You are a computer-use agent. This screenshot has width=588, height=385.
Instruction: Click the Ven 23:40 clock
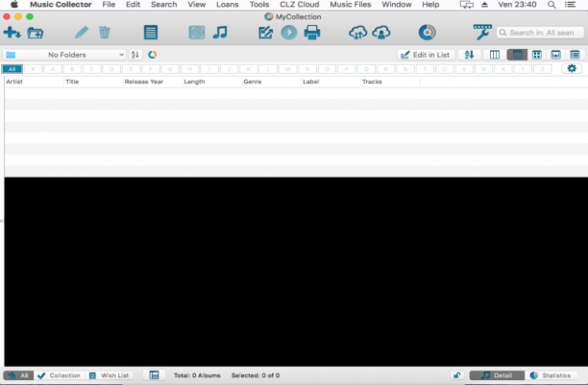click(x=517, y=5)
